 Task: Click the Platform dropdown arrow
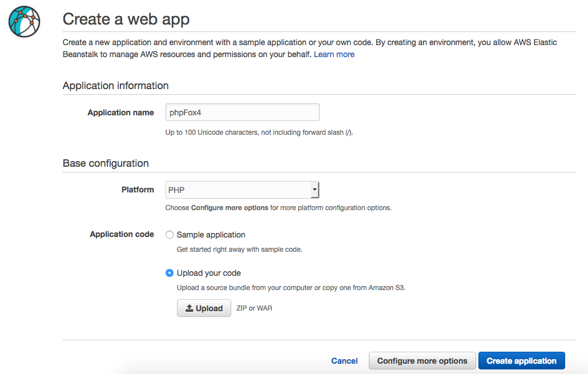click(314, 190)
